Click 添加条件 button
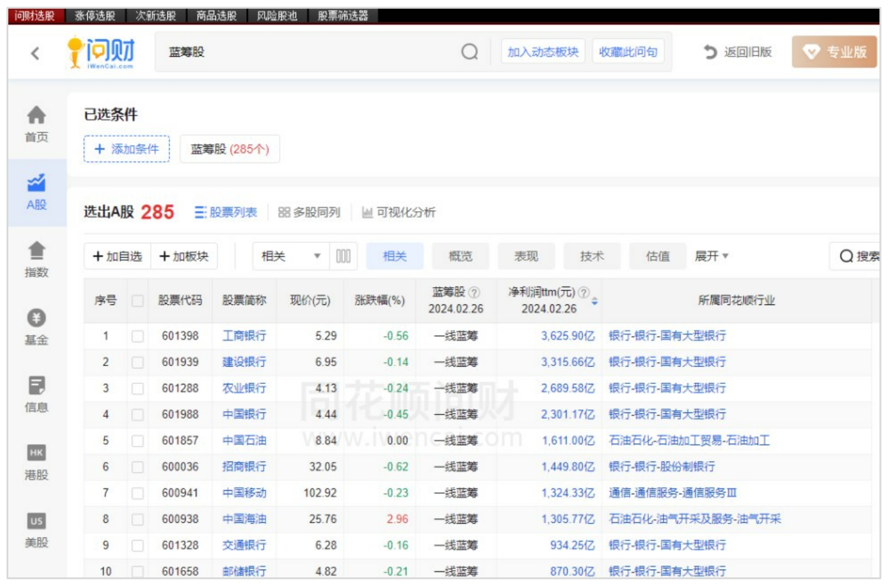 [x=126, y=149]
